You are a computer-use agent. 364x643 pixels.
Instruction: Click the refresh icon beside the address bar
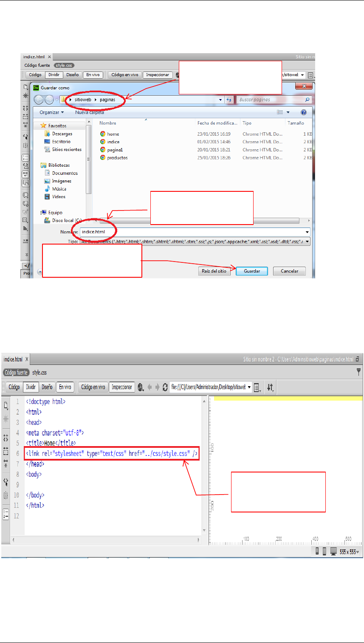click(x=229, y=100)
